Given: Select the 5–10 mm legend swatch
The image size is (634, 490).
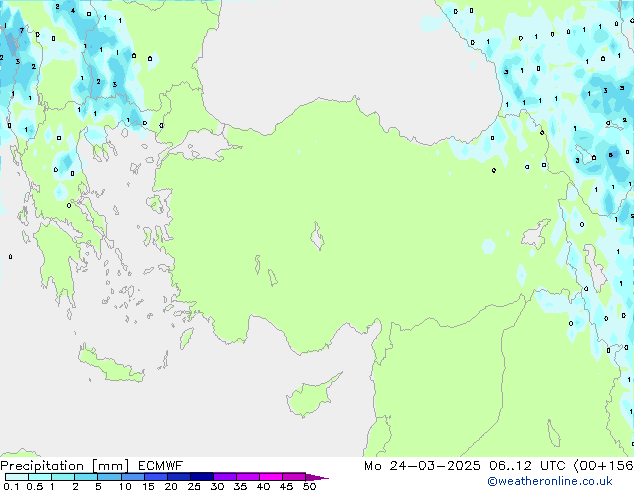Looking at the screenshot, I should click(x=109, y=477).
